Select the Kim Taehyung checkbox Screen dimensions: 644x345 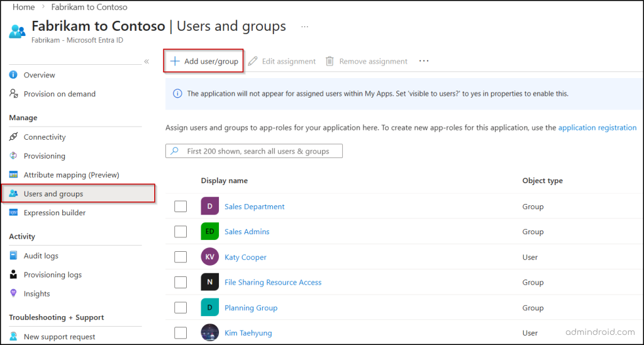coord(180,332)
